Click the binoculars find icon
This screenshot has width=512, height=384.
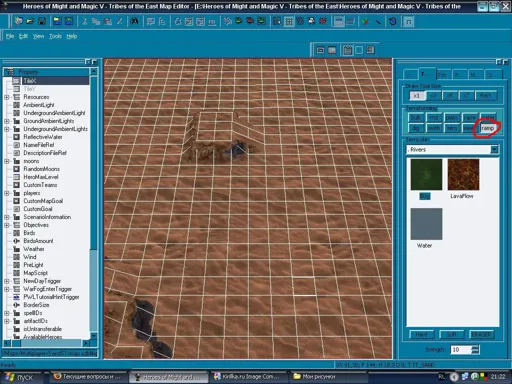pos(134,21)
